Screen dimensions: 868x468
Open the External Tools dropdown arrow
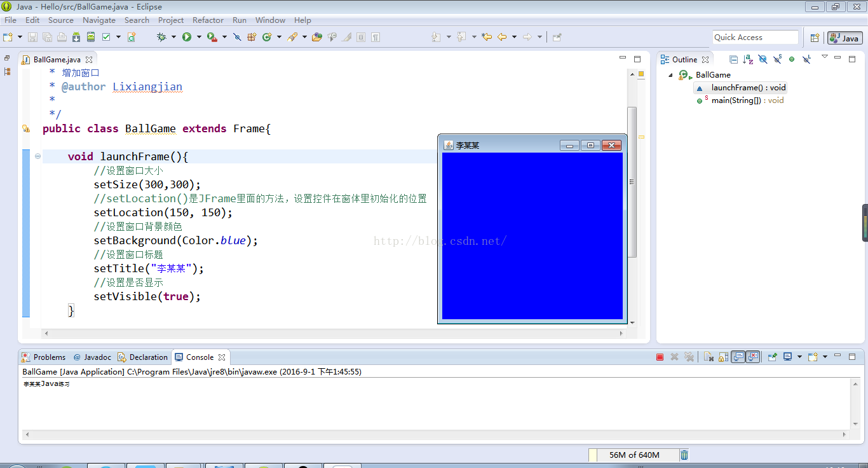224,37
